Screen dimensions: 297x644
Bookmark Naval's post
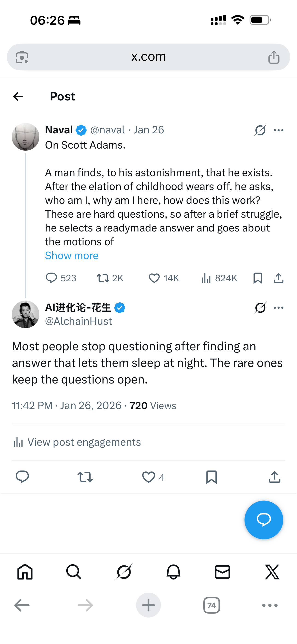258,278
